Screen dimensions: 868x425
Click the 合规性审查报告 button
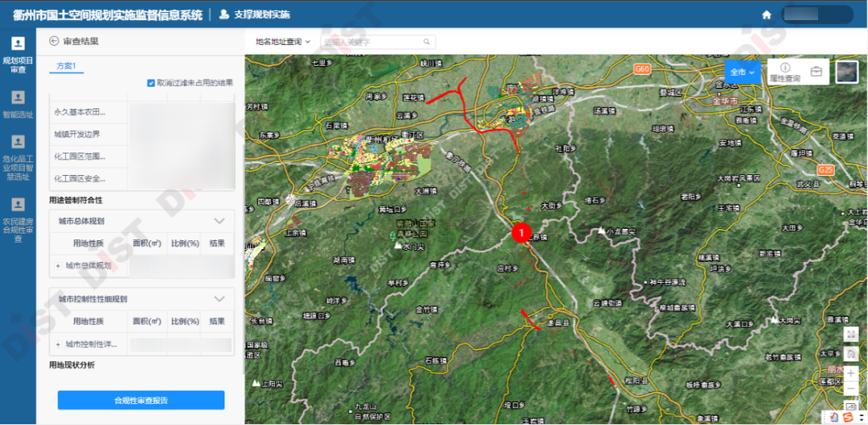click(x=141, y=400)
